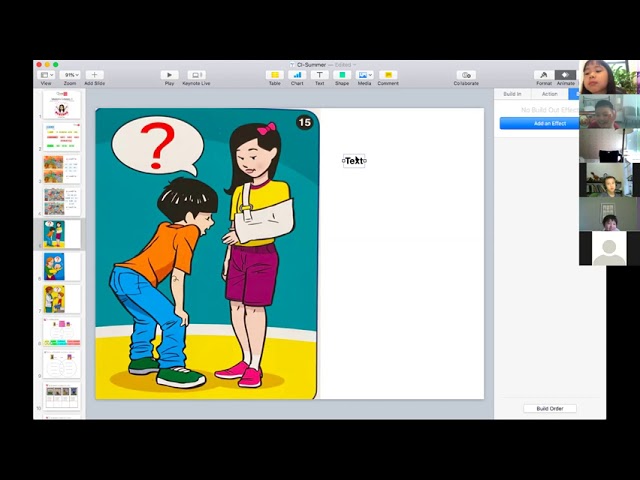Switch to the Action tab
Screen dimensions: 640x480
point(549,94)
